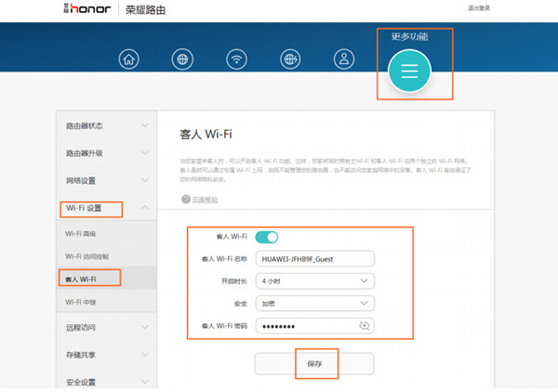Click the Internet globe icon
This screenshot has height=392, width=558.
(x=183, y=59)
